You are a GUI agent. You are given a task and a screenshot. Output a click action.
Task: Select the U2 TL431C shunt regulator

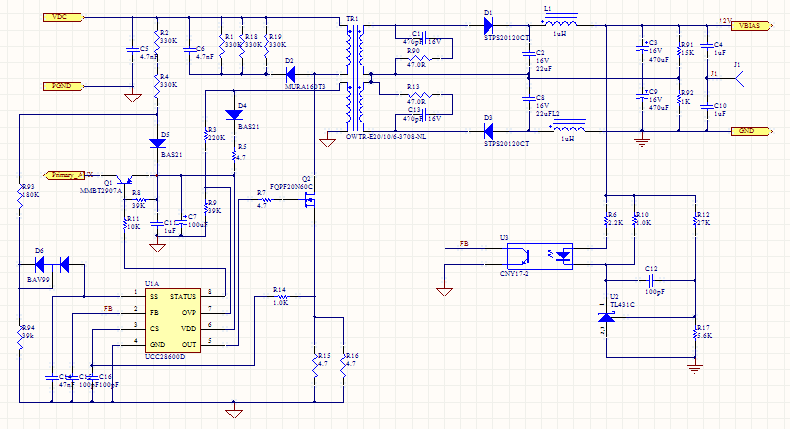606,317
